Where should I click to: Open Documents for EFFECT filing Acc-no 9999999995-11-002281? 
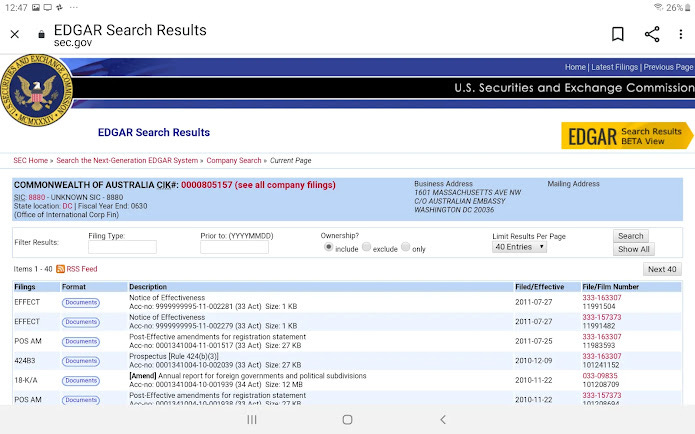[x=81, y=302]
